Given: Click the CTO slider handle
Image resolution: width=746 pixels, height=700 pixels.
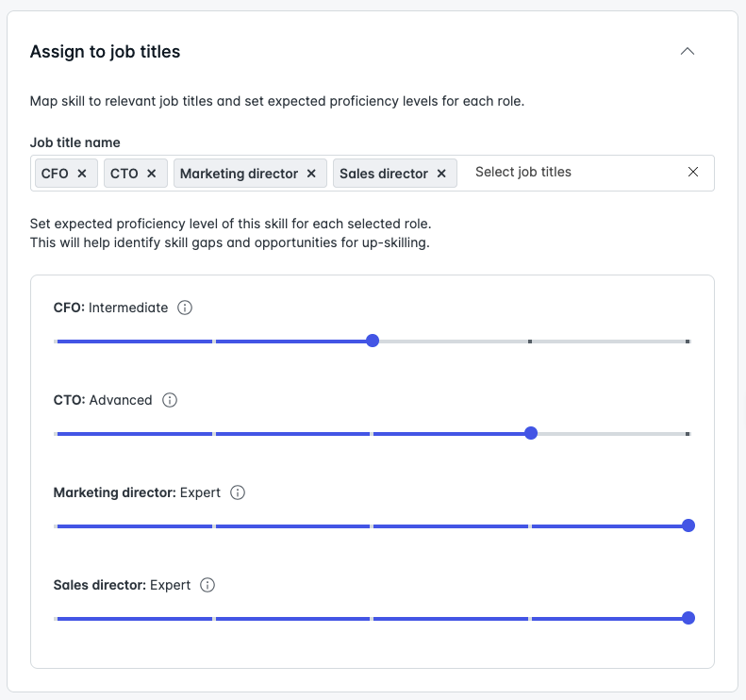Looking at the screenshot, I should point(530,433).
